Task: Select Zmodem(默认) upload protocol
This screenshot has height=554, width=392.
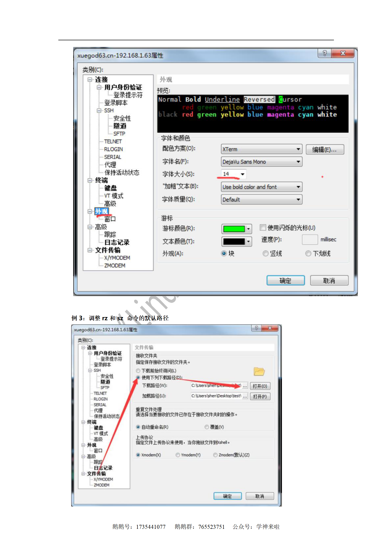Action: (x=215, y=455)
